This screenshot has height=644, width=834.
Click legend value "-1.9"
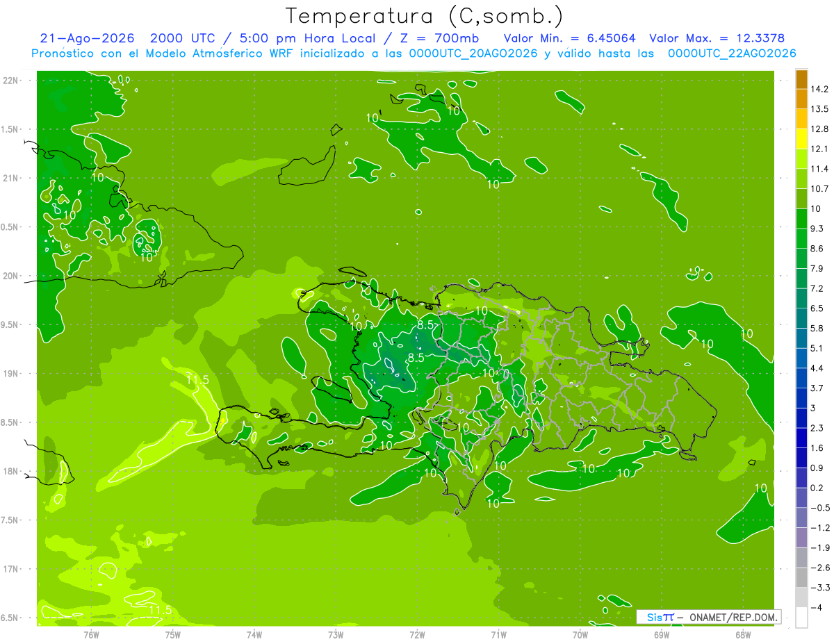point(819,547)
